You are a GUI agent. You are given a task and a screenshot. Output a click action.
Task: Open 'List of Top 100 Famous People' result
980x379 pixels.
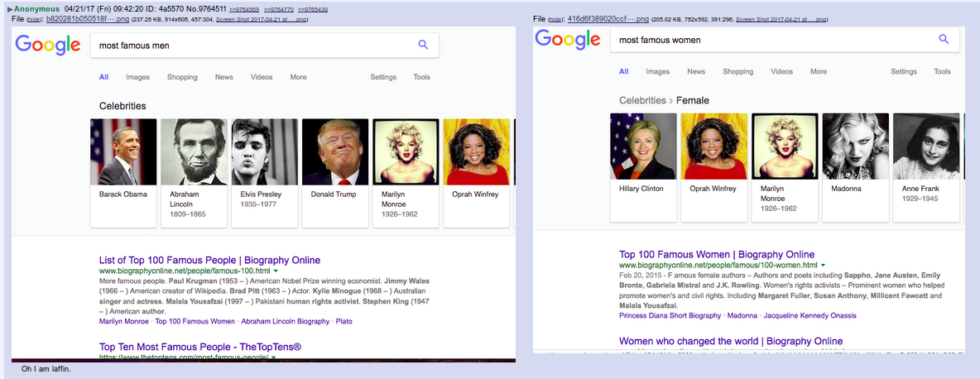point(209,261)
